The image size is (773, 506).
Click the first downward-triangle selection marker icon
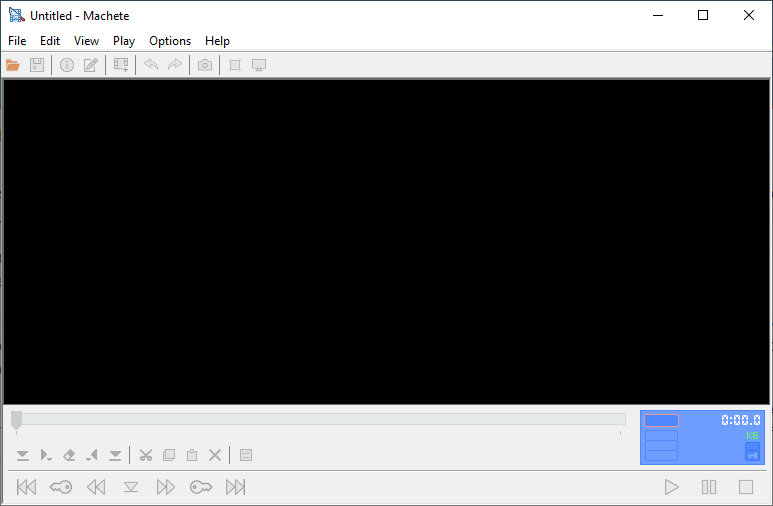23,455
